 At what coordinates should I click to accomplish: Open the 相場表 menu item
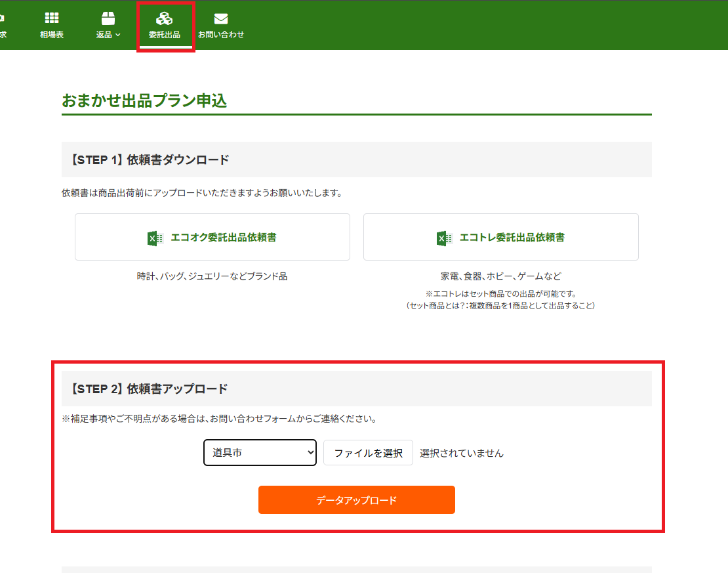pos(52,35)
